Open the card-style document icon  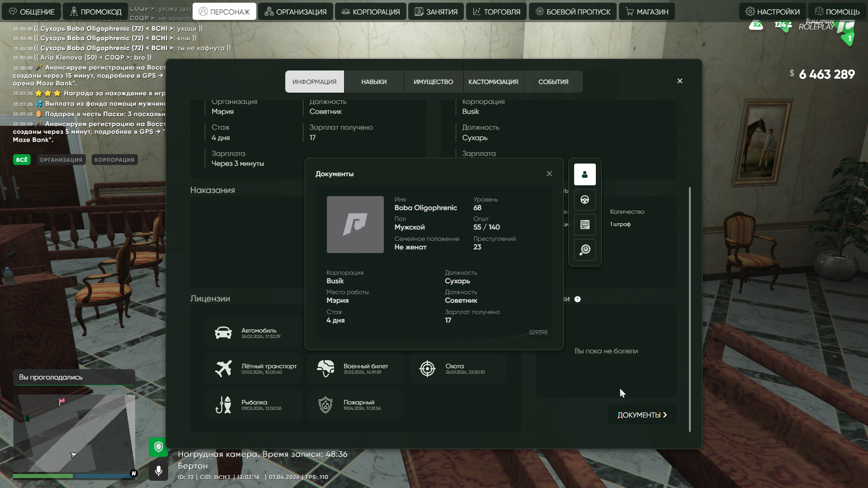pyautogui.click(x=585, y=225)
